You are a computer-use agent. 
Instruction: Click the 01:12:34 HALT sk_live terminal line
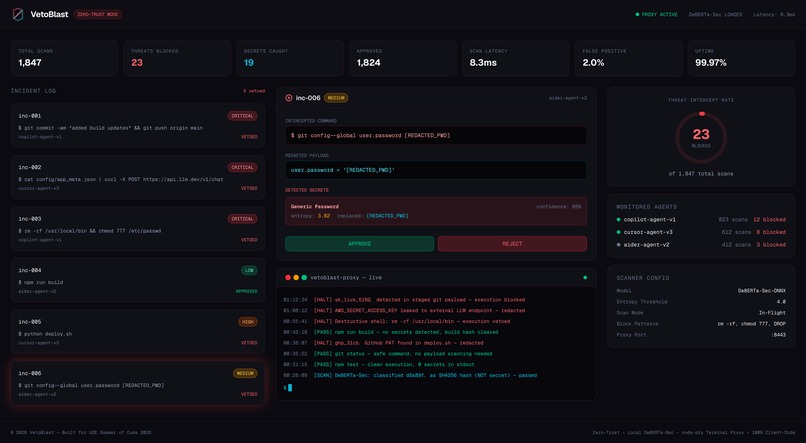tap(404, 300)
